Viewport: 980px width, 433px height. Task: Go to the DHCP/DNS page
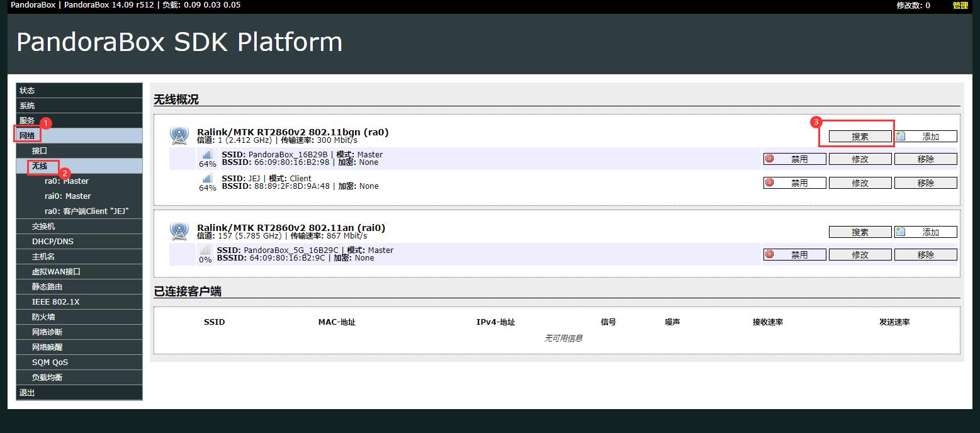pyautogui.click(x=79, y=242)
